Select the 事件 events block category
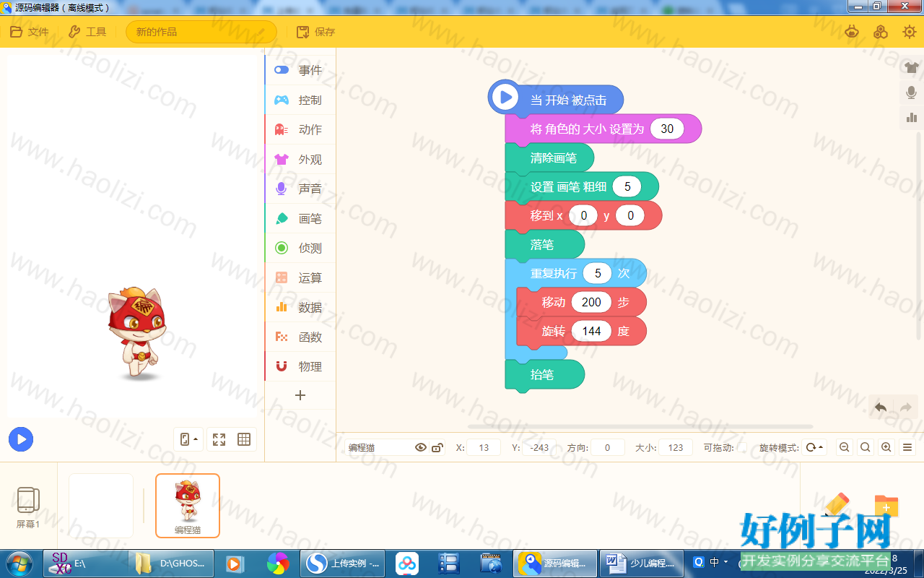This screenshot has height=578, width=924. click(300, 70)
